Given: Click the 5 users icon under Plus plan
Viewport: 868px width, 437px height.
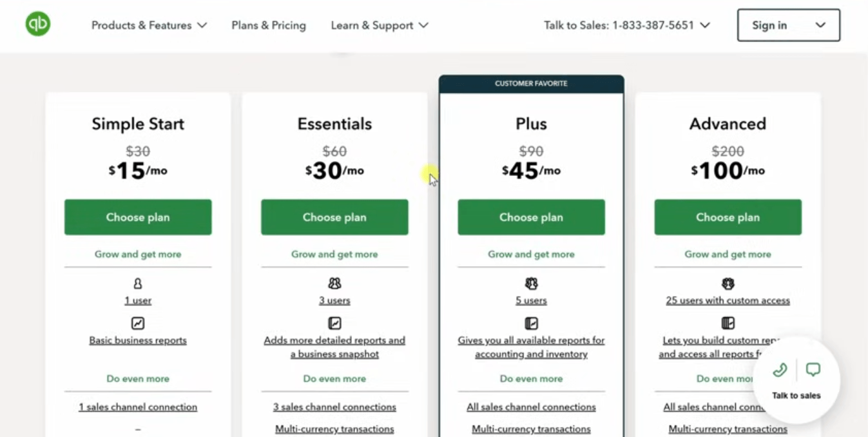Looking at the screenshot, I should pyautogui.click(x=531, y=283).
